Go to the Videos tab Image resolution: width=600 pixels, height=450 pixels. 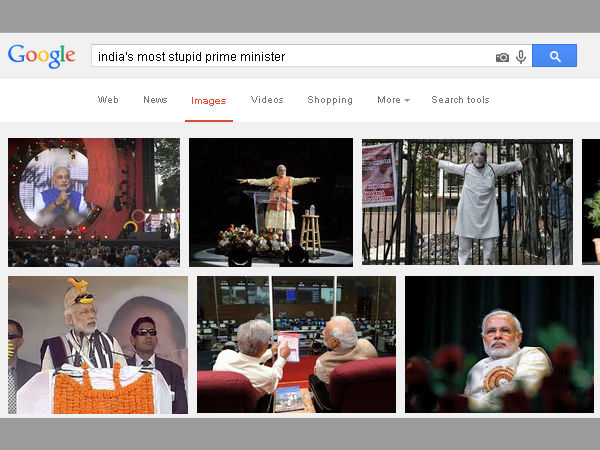click(267, 100)
